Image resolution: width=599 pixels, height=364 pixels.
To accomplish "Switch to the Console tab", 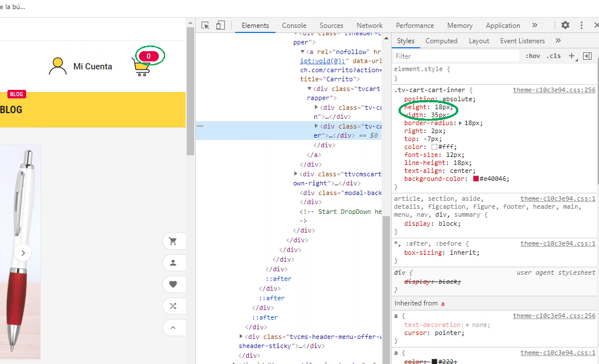I will (x=294, y=25).
